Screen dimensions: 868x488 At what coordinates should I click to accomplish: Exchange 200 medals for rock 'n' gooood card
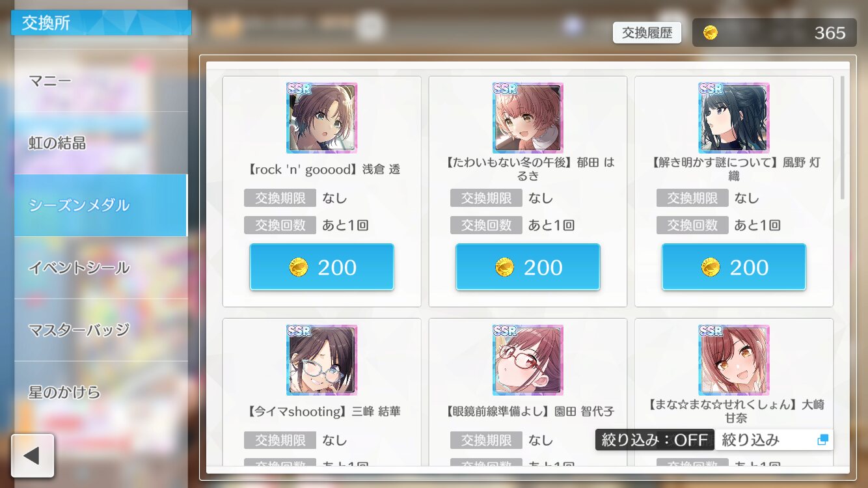pyautogui.click(x=321, y=267)
